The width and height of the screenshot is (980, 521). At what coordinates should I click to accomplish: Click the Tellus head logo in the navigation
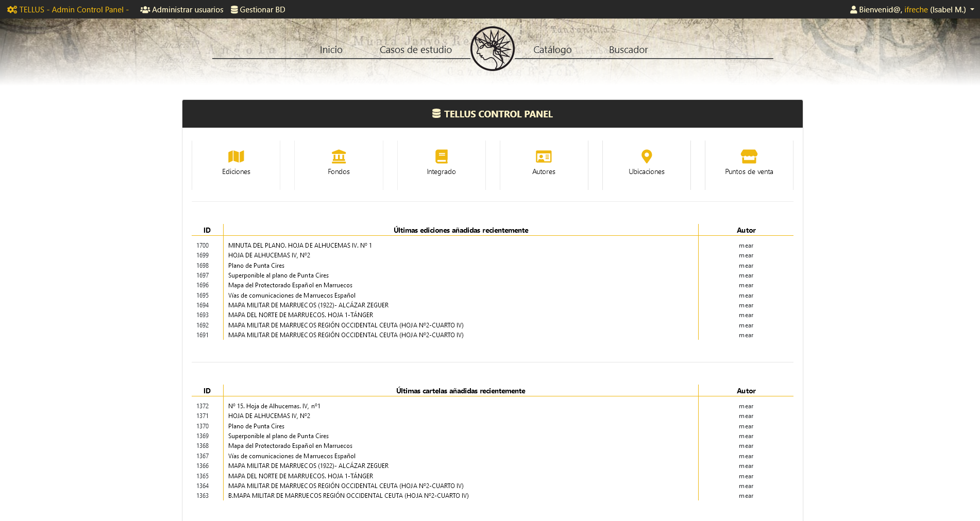point(492,48)
